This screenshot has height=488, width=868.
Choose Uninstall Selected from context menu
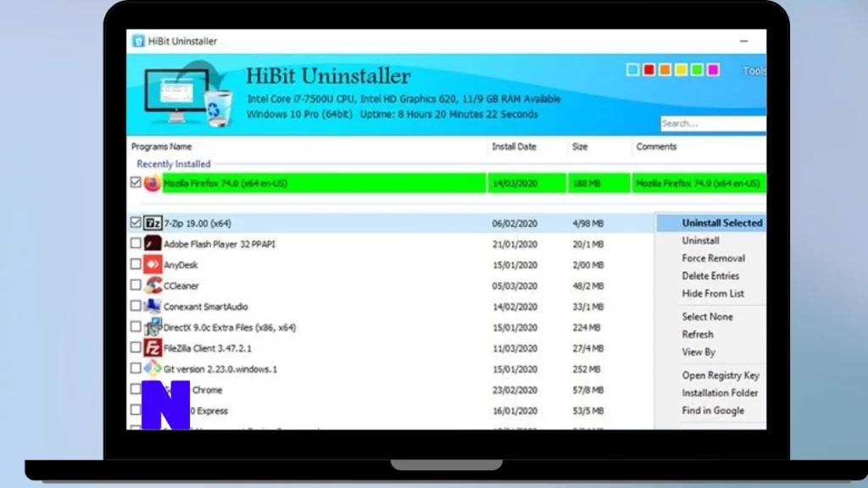pyautogui.click(x=722, y=223)
